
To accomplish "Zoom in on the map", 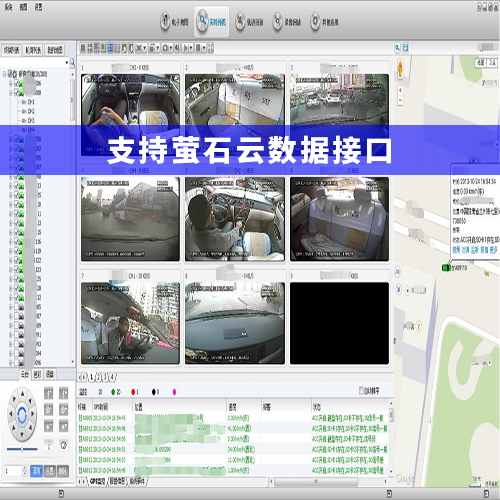I will coord(400,90).
